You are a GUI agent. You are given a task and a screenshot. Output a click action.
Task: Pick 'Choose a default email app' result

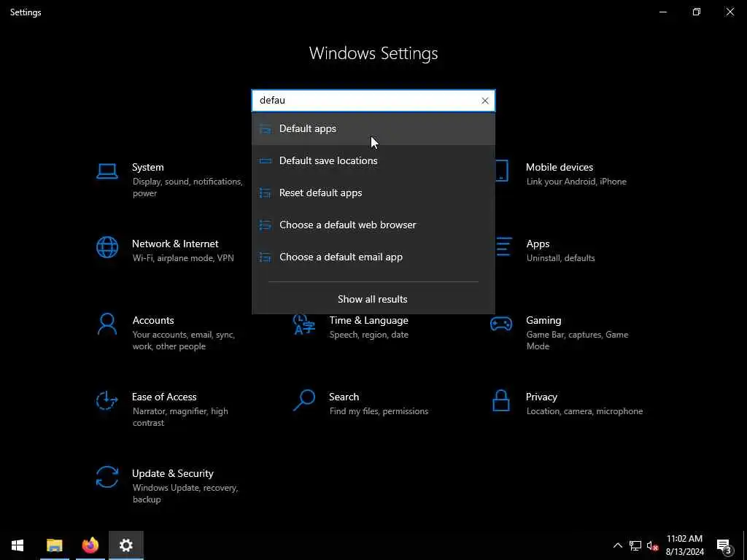point(373,257)
